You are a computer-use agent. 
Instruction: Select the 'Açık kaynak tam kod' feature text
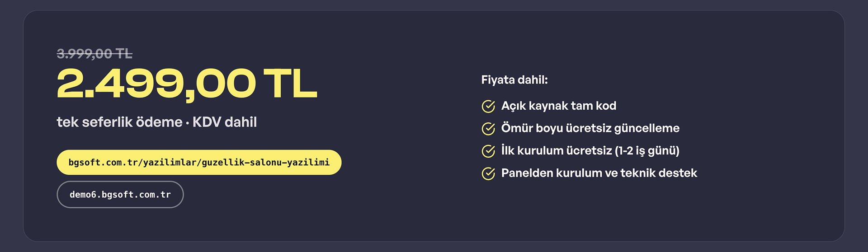click(559, 106)
